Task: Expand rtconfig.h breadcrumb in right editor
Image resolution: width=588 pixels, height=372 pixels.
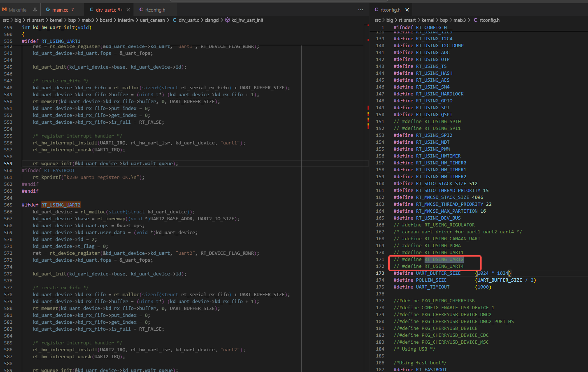Action: [x=489, y=20]
